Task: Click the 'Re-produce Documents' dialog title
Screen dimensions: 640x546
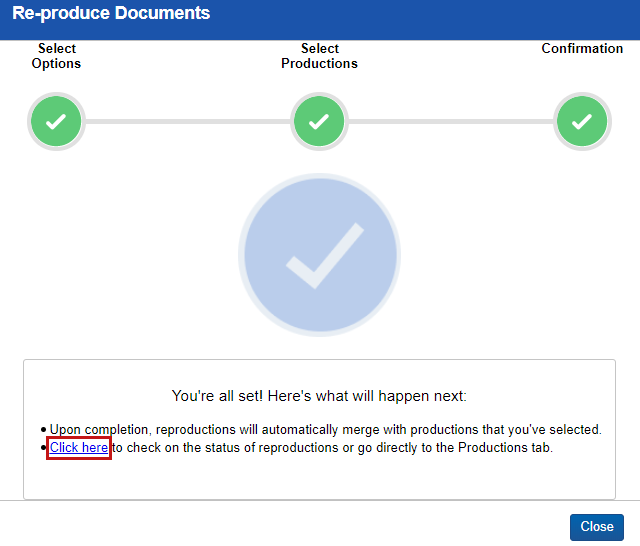Action: [111, 13]
